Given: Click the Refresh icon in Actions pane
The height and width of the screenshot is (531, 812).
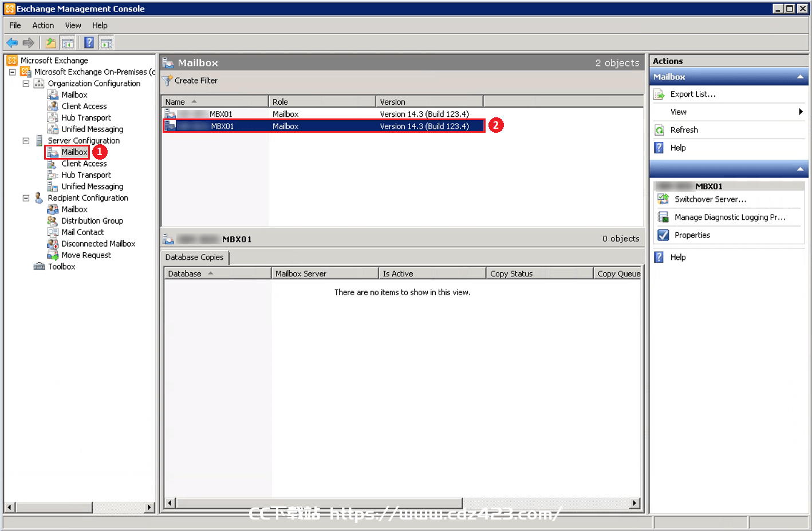Looking at the screenshot, I should point(660,130).
